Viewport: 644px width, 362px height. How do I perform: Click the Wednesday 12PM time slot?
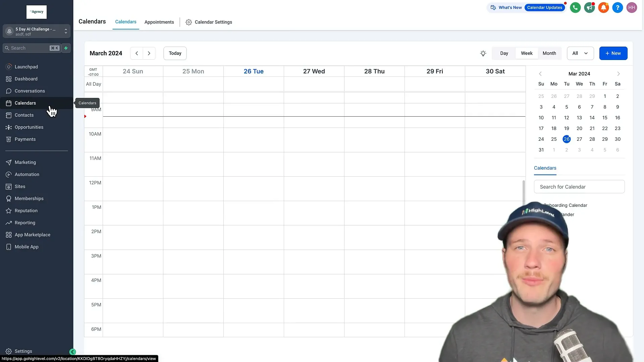(x=314, y=189)
